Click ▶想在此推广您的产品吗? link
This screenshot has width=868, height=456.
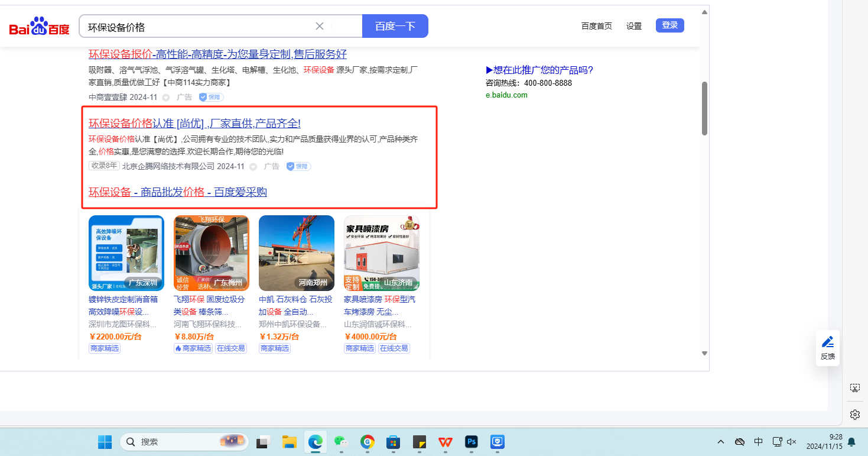pos(539,70)
